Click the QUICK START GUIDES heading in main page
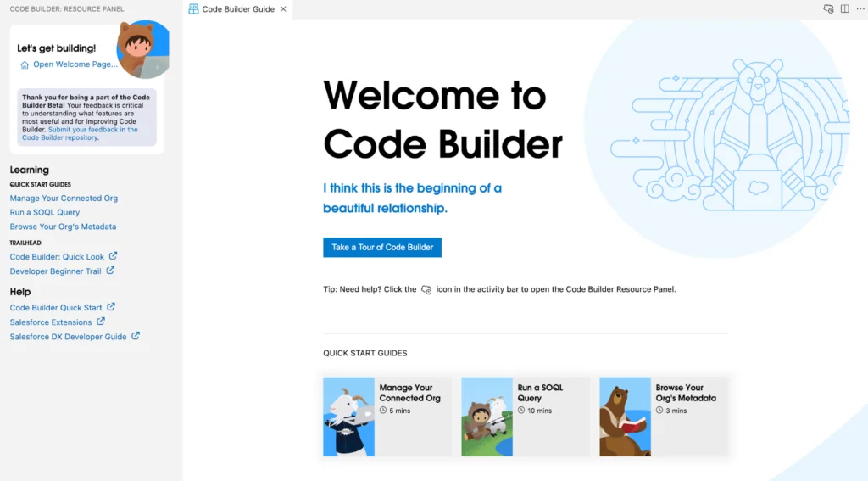 click(365, 353)
